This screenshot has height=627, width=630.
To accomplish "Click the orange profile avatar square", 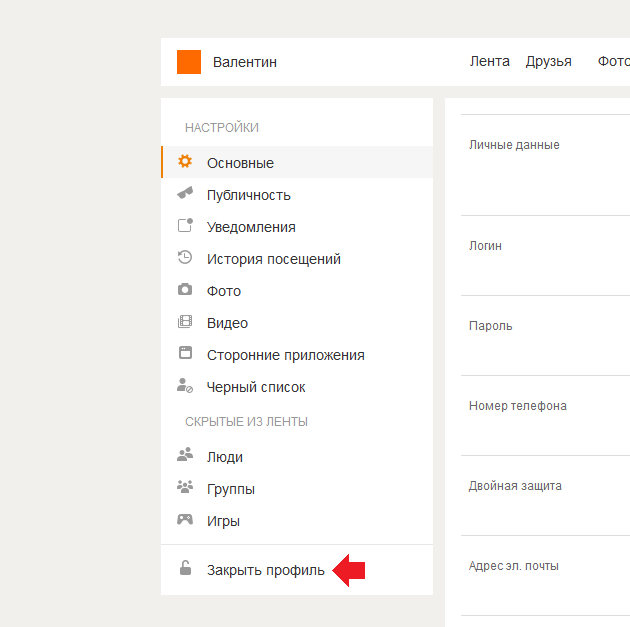I will [x=189, y=62].
